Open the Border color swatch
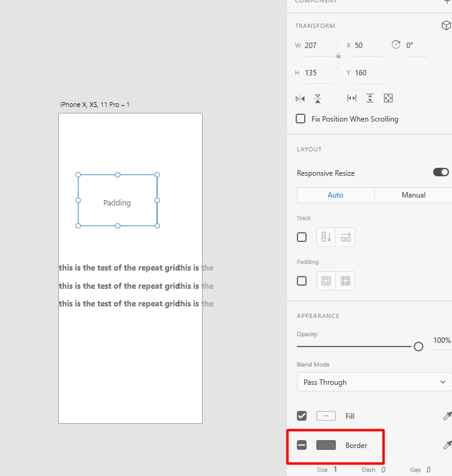Screen dimensions: 452x476 pyautogui.click(x=326, y=445)
